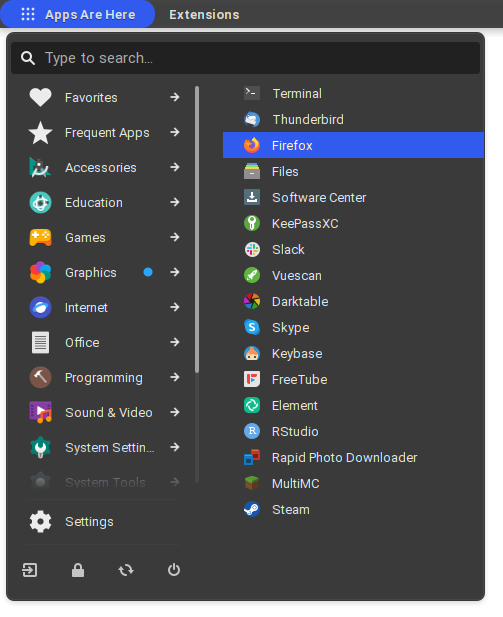
Task: Expand the Games category
Action: 104,237
